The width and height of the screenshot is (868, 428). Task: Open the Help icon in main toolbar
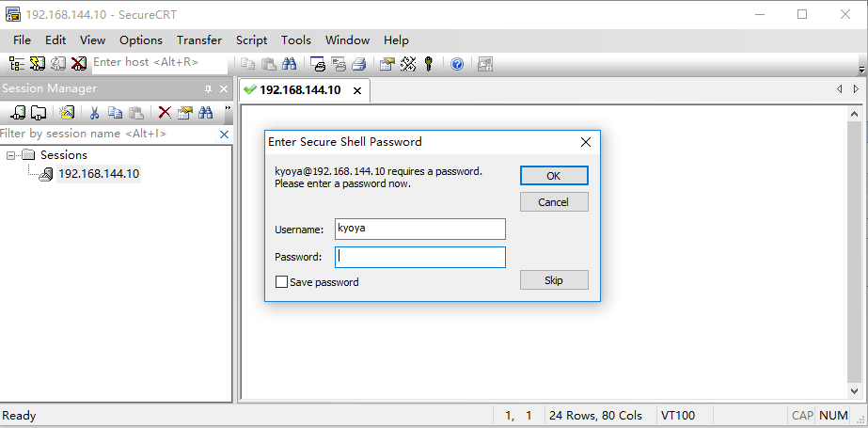pos(457,64)
